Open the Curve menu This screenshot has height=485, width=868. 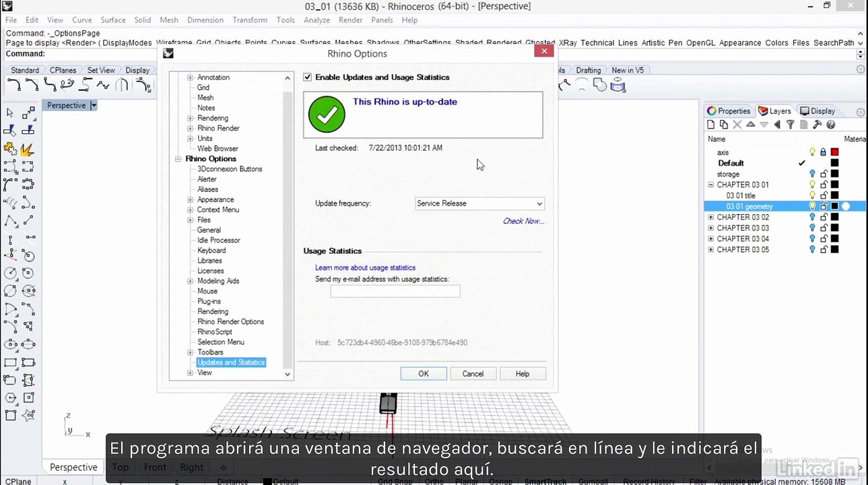[82, 20]
